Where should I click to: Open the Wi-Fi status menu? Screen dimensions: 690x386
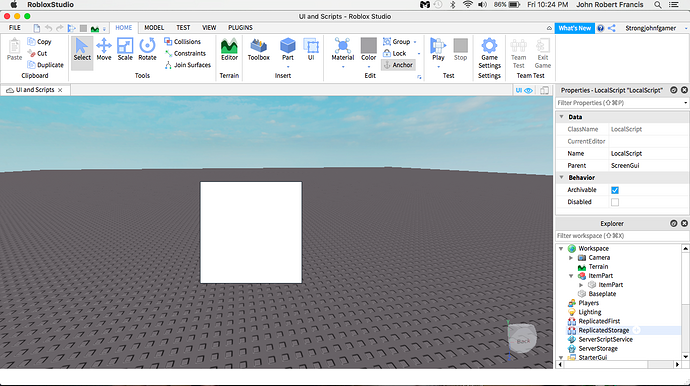click(468, 5)
